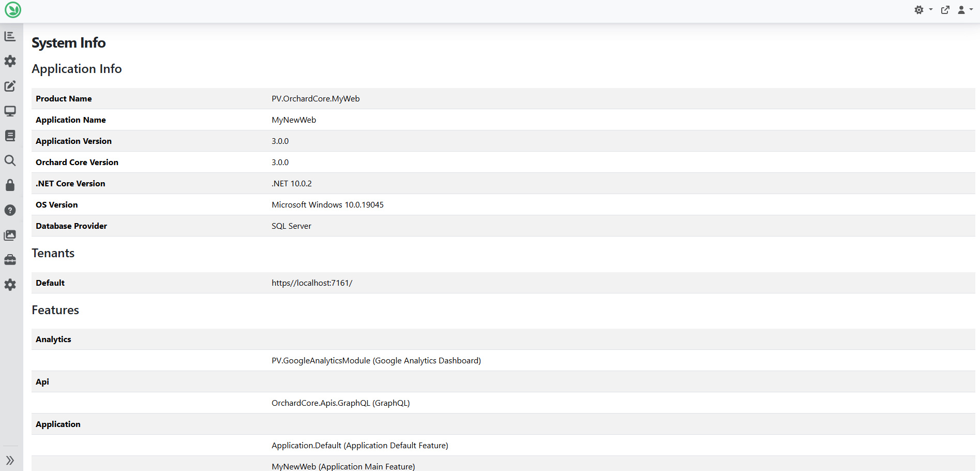Click the Analytics feature category row

[x=503, y=340]
